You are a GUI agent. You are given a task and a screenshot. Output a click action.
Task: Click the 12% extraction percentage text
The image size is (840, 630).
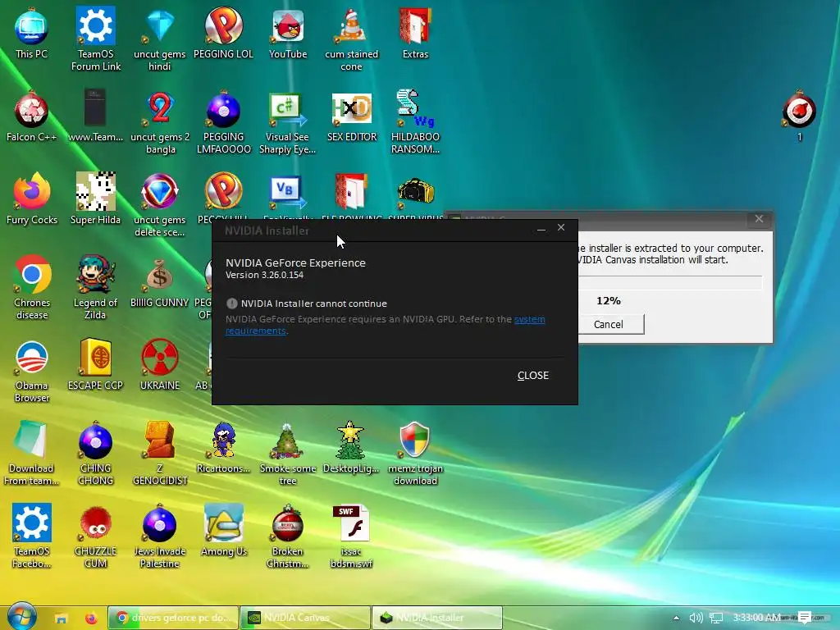[x=609, y=300]
